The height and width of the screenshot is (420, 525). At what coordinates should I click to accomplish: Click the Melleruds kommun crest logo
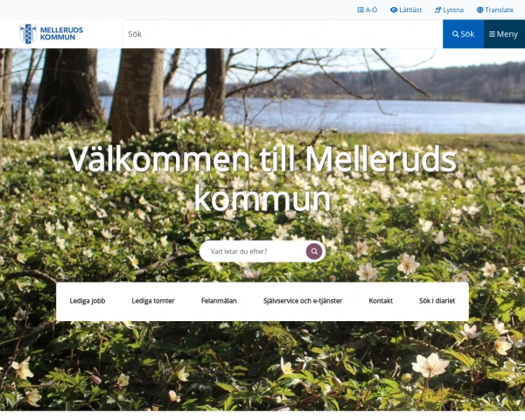(28, 34)
